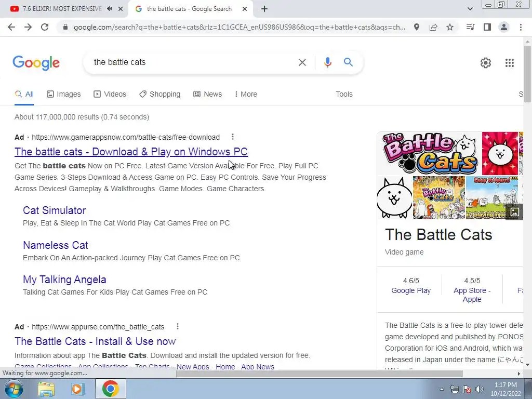Reload the current page

pyautogui.click(x=45, y=27)
